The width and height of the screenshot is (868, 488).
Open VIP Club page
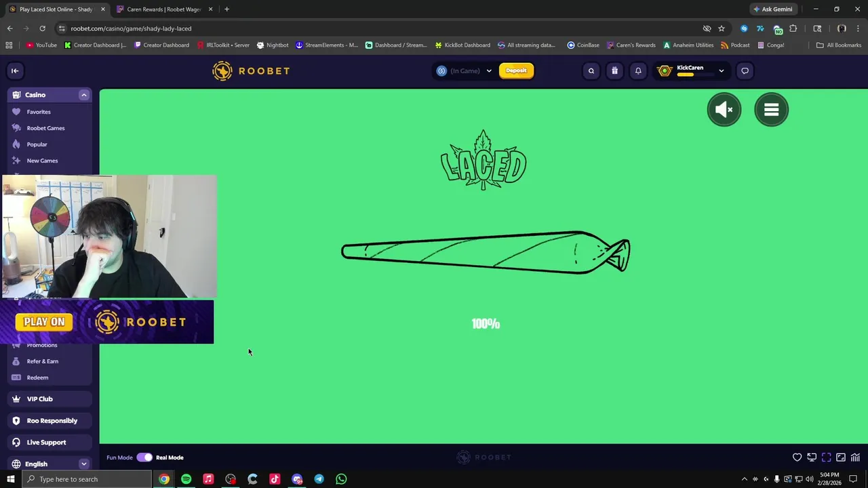[x=50, y=399]
